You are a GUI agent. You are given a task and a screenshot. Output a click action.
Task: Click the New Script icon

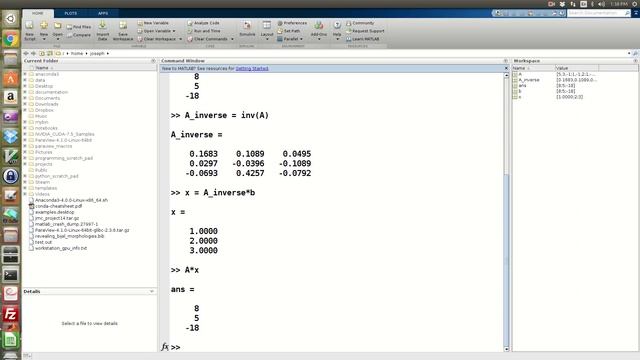click(29, 26)
